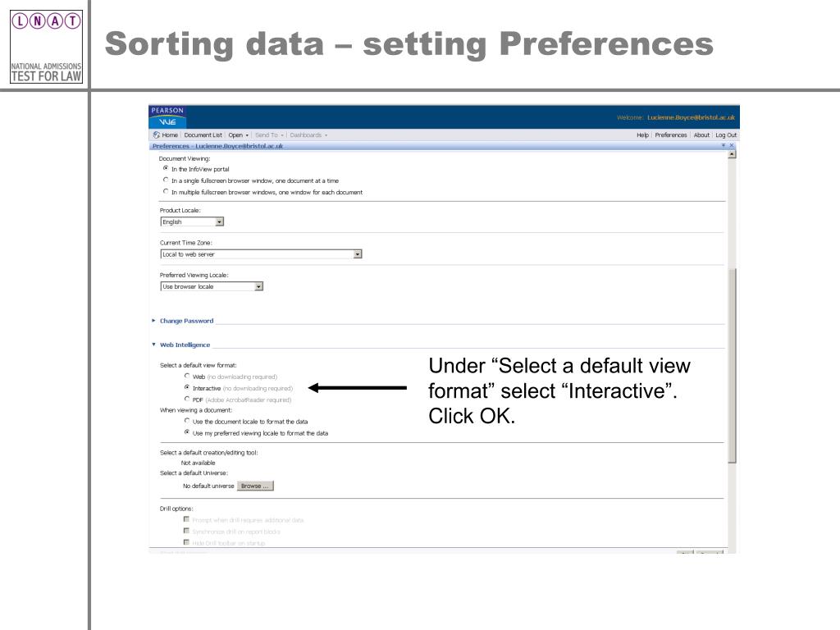Click the Pearson VUE logo
Viewport: 840px width, 630px height.
pyautogui.click(x=168, y=116)
